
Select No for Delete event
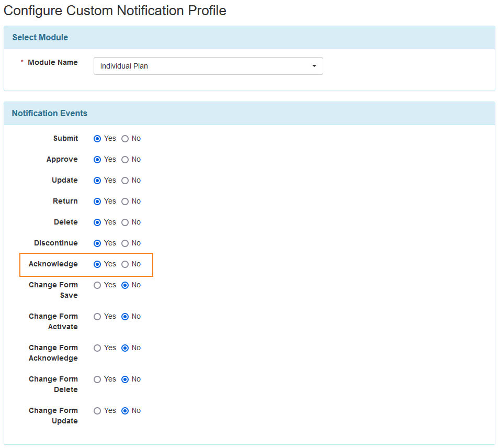coord(125,222)
